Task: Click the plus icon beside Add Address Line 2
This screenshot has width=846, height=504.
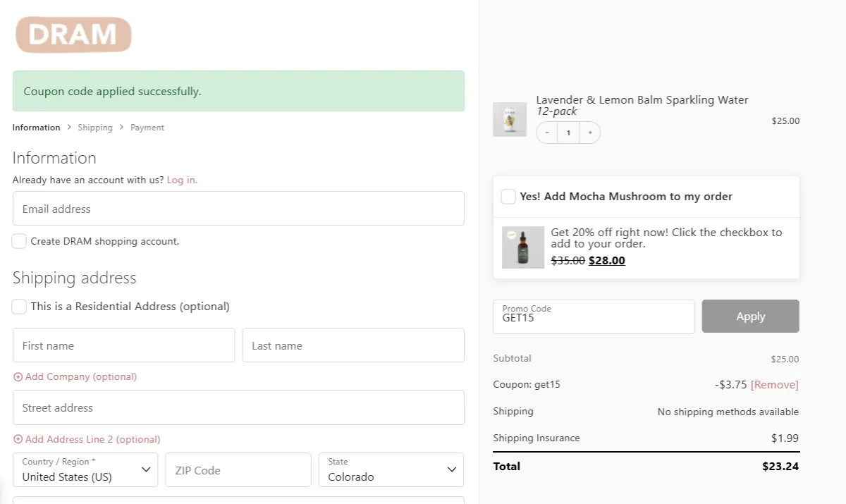Action: [x=18, y=440]
